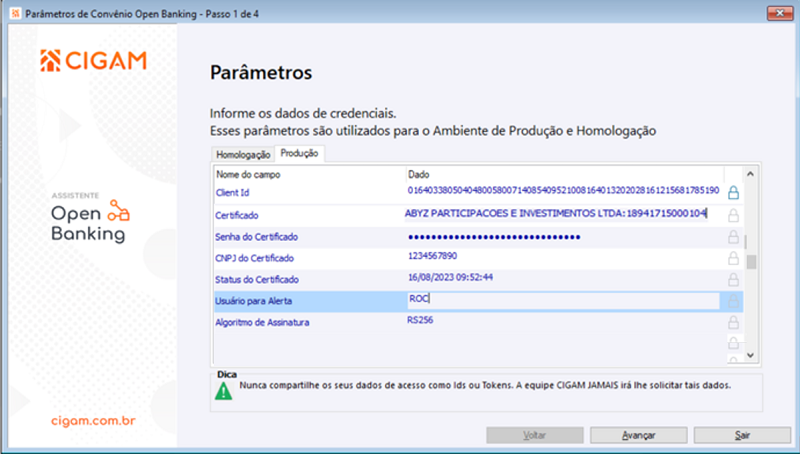
Task: Click the Usuário para Alerta input containing ROC
Action: point(563,300)
